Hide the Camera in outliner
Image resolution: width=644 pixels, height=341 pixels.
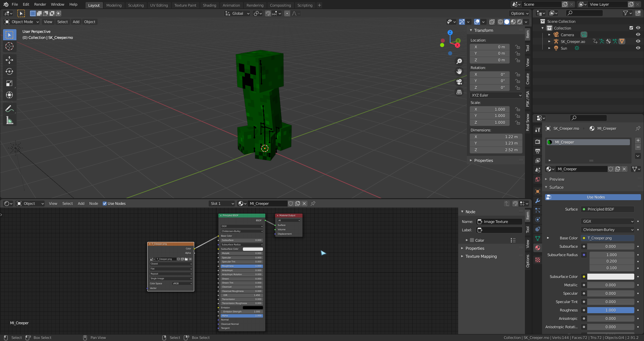pos(638,35)
